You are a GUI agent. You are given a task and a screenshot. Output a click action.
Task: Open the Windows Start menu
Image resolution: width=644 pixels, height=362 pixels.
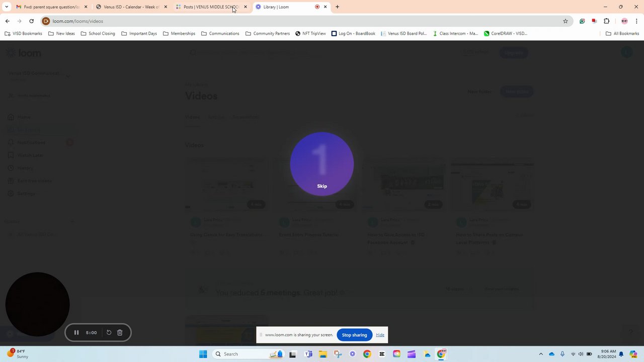(x=203, y=354)
